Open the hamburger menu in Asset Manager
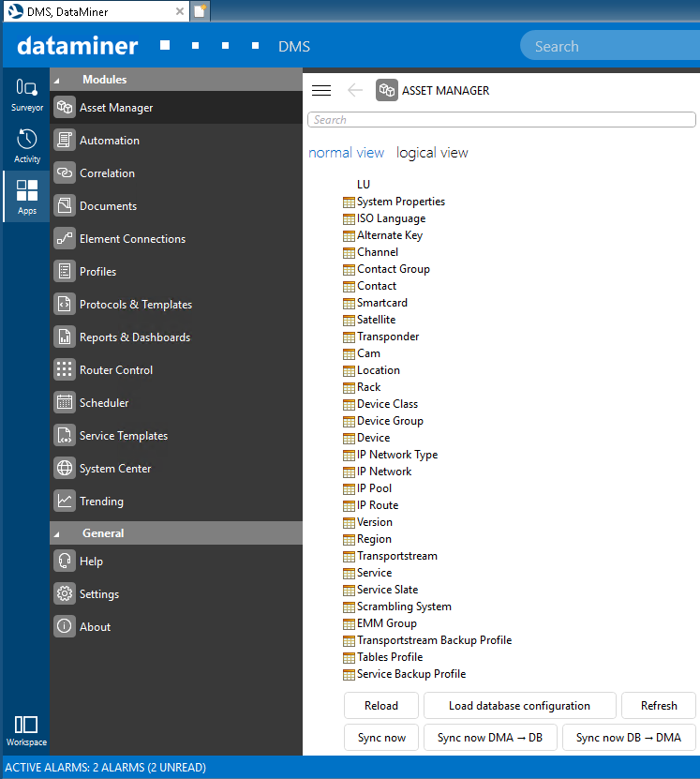The image size is (700, 779). coord(321,90)
